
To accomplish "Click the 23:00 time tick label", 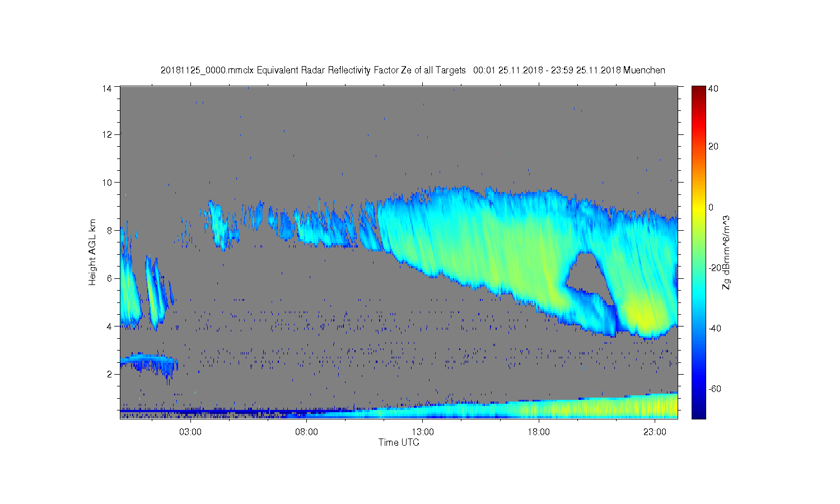I will (x=655, y=432).
